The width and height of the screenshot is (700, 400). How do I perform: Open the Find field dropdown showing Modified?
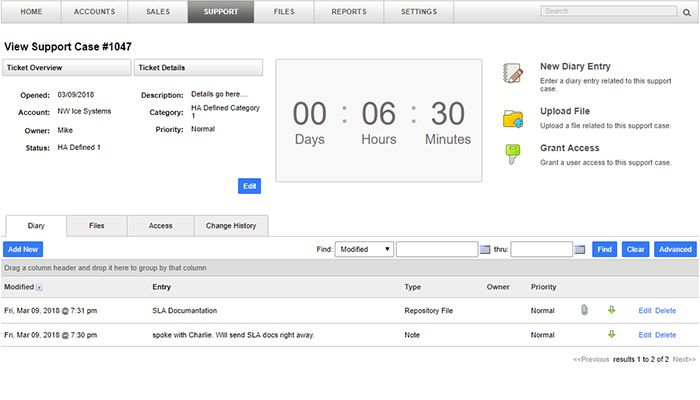[x=364, y=250]
